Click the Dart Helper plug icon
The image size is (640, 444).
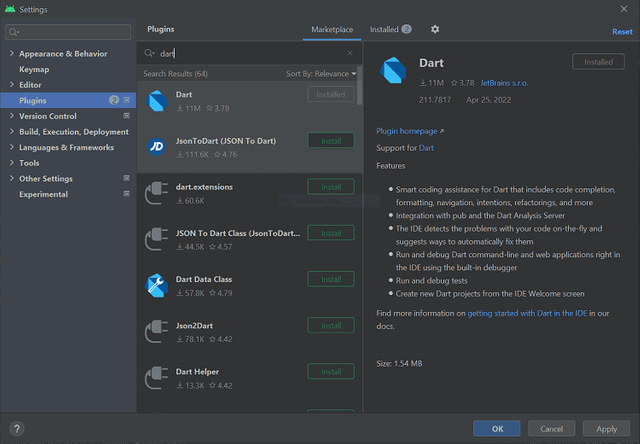pos(156,377)
